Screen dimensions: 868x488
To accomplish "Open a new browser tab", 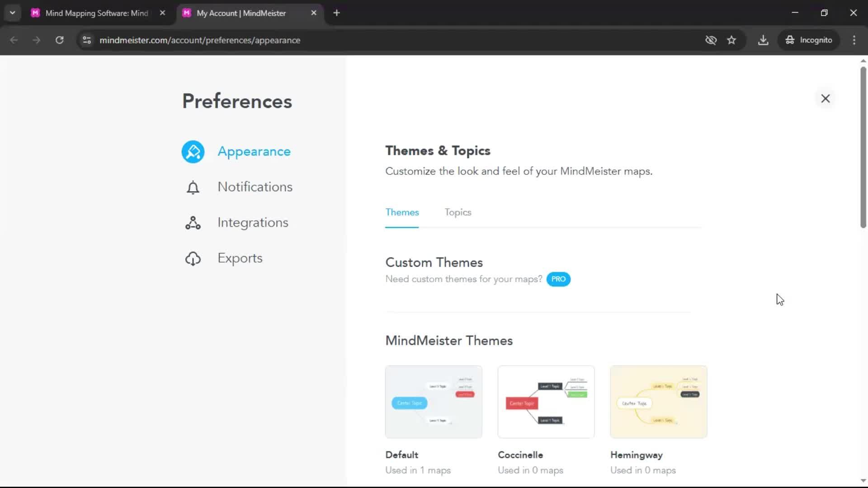I will (x=336, y=13).
